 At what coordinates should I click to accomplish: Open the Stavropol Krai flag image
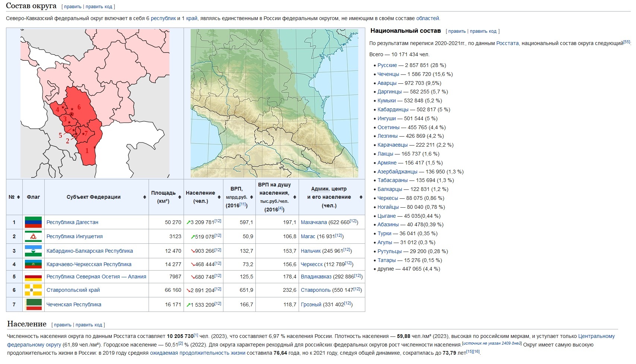pos(33,290)
